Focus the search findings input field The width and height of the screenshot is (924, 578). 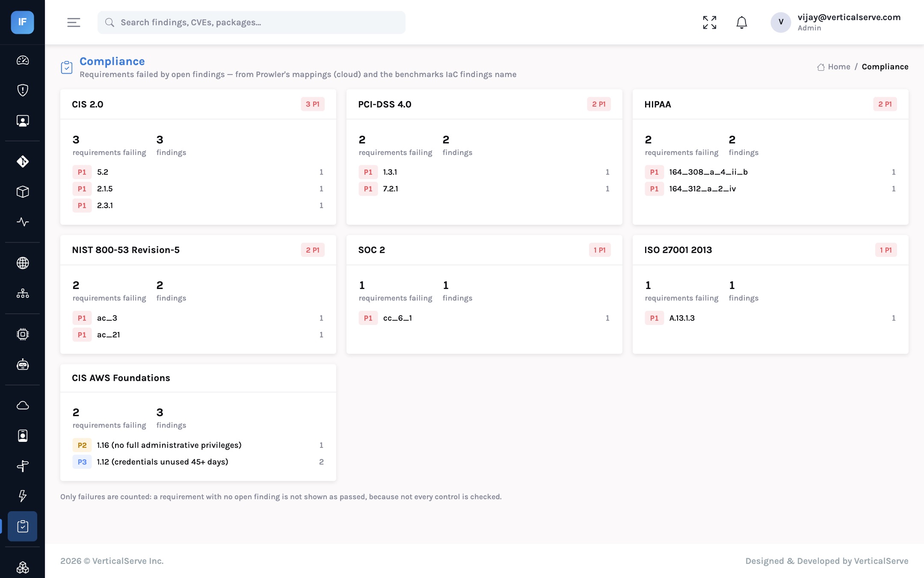click(x=252, y=22)
